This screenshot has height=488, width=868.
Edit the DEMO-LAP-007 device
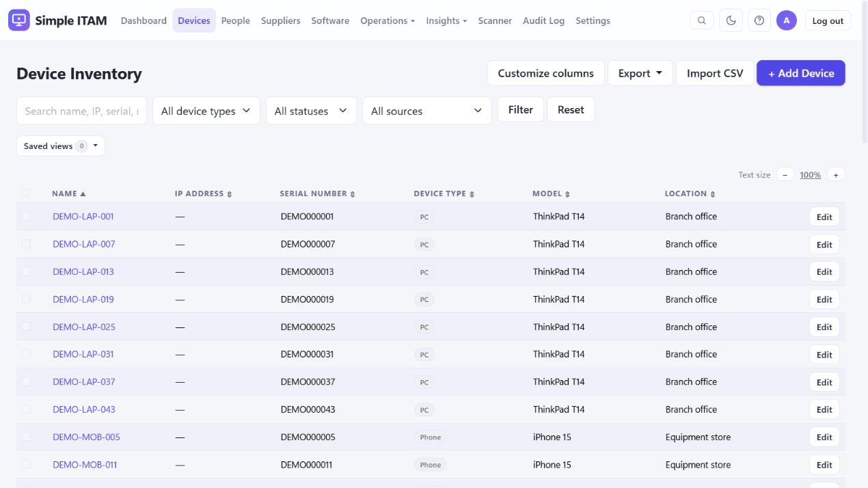pos(825,244)
